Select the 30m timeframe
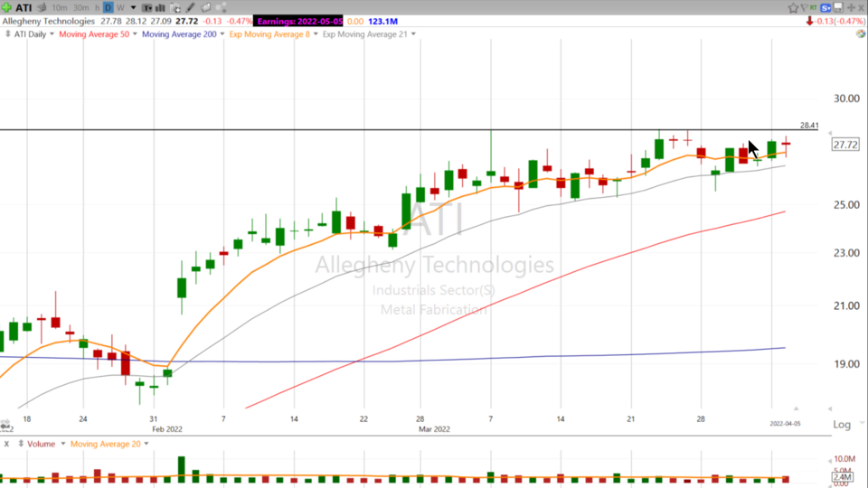Image resolution: width=868 pixels, height=488 pixels. click(x=80, y=8)
